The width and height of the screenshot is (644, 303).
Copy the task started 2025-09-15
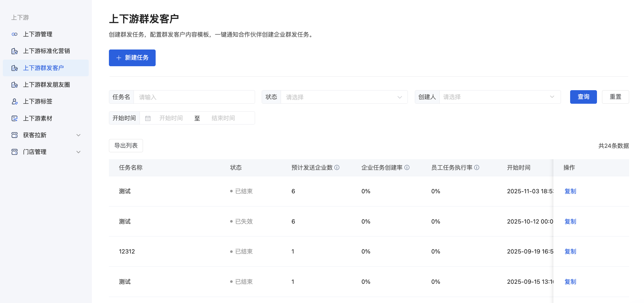tap(570, 282)
